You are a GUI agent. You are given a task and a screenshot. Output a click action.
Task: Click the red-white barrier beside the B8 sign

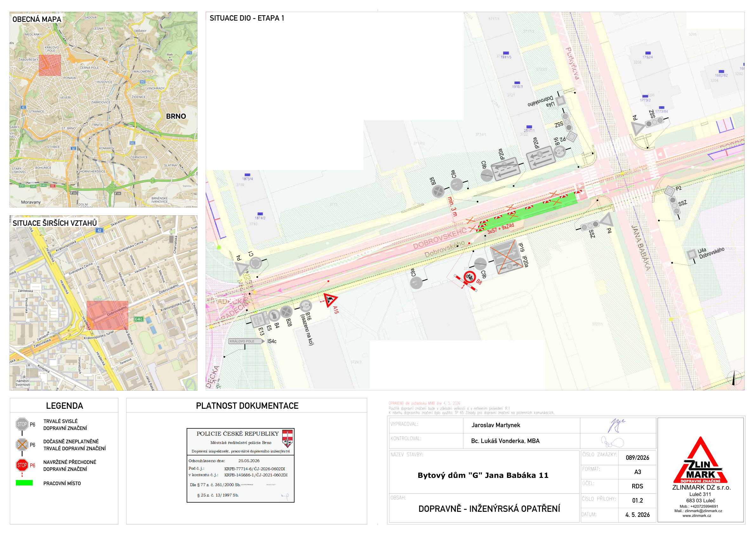465,283
